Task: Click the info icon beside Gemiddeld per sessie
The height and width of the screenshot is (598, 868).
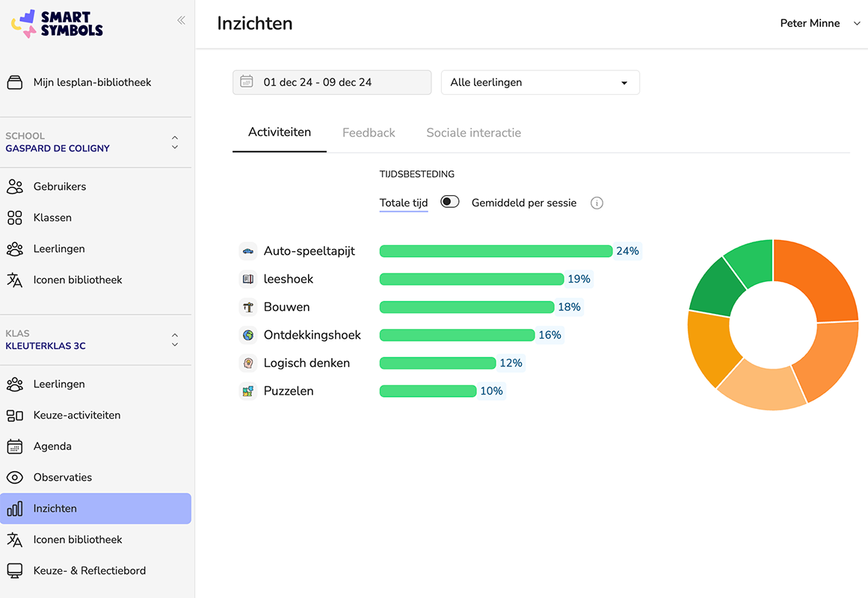Action: [597, 203]
